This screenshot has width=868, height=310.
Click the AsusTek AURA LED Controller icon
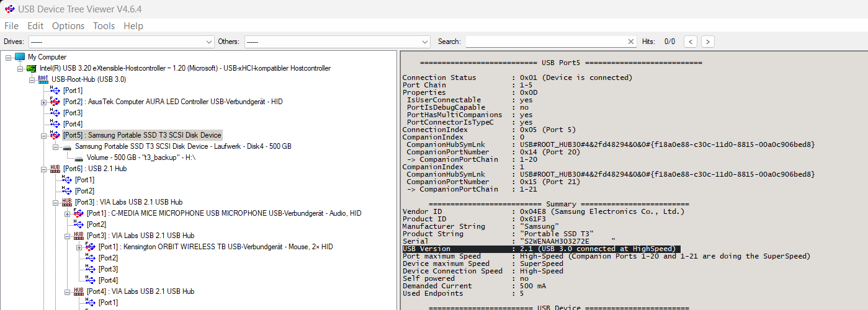pos(55,102)
